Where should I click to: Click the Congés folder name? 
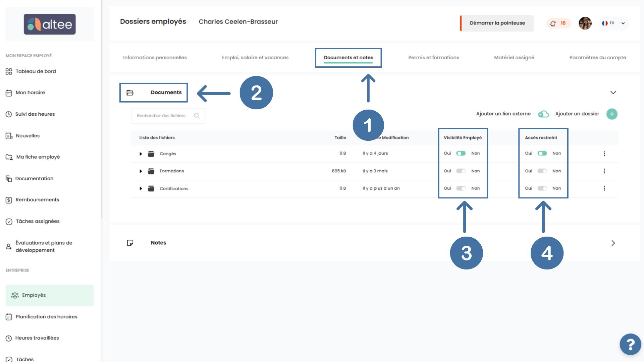click(168, 154)
